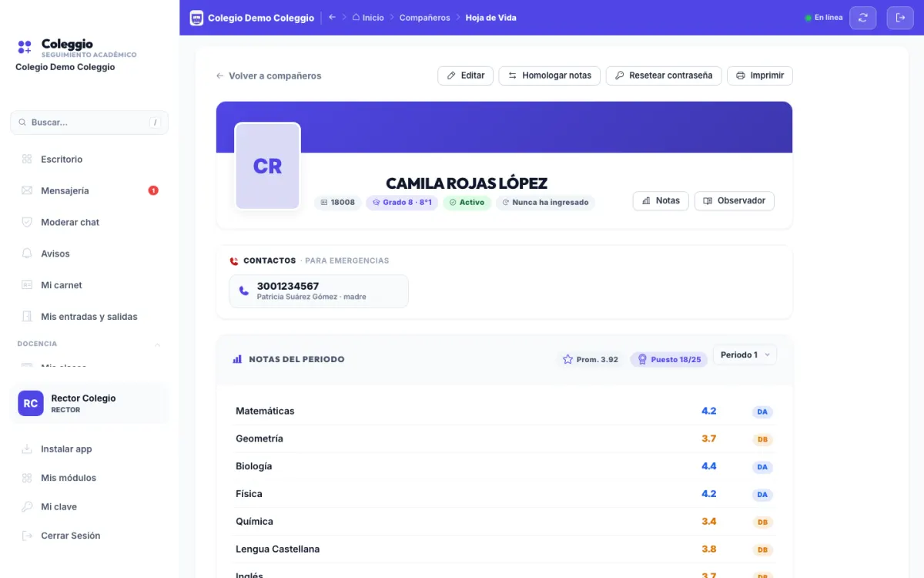
Task: Select the Geometría grade row
Action: coord(504,439)
